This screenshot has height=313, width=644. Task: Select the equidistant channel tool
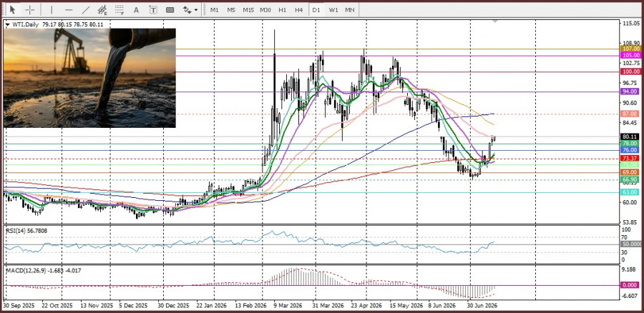click(x=102, y=9)
